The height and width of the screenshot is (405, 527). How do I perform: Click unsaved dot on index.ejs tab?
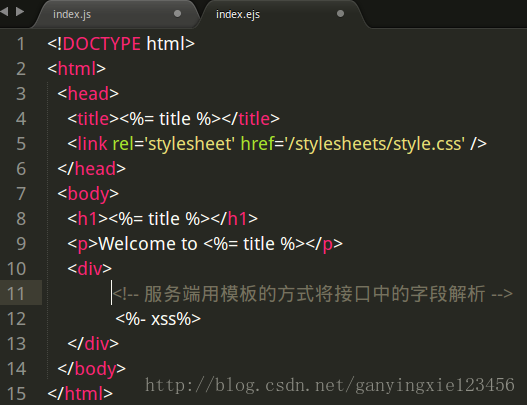(x=340, y=14)
